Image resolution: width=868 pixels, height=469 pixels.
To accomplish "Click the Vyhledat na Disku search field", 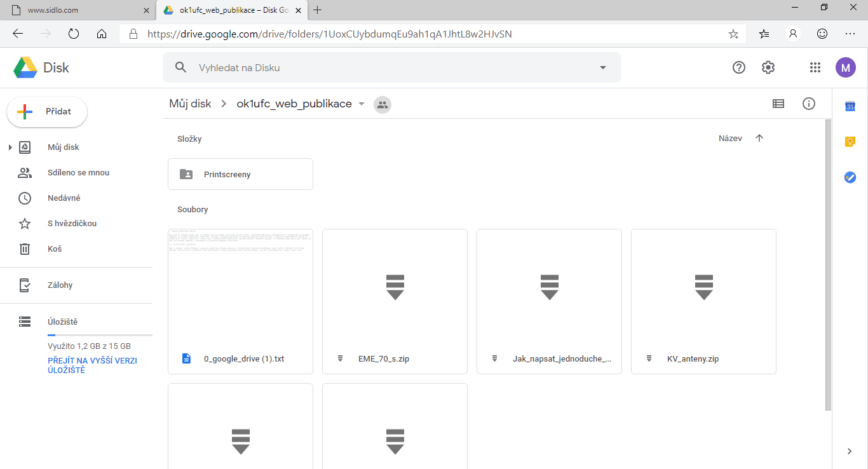I will click(381, 68).
